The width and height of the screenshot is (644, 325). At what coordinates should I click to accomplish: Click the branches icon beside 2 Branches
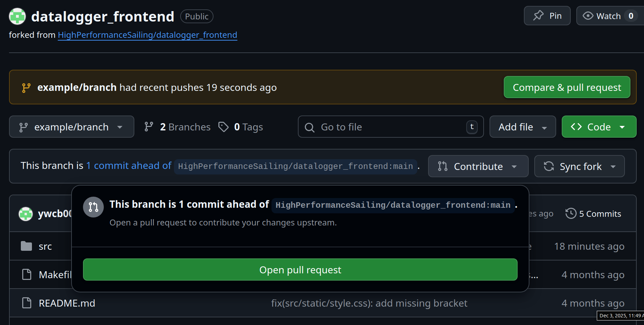tap(149, 127)
